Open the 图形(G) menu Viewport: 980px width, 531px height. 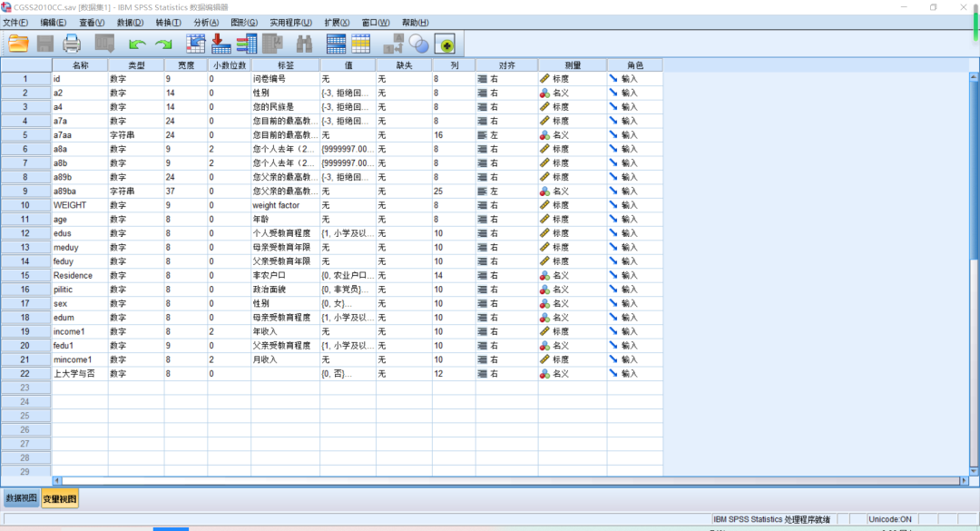coord(244,23)
